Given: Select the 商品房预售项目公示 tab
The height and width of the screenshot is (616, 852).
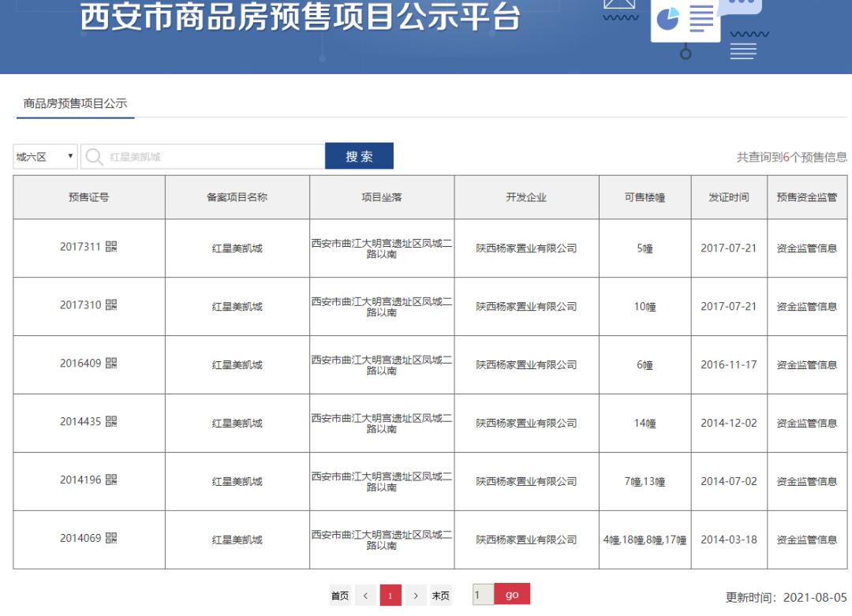Looking at the screenshot, I should (75, 103).
